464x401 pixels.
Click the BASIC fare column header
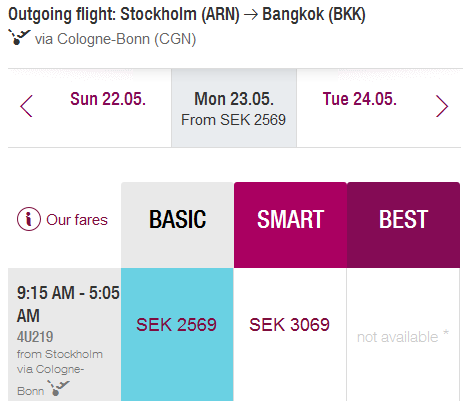[177, 225]
